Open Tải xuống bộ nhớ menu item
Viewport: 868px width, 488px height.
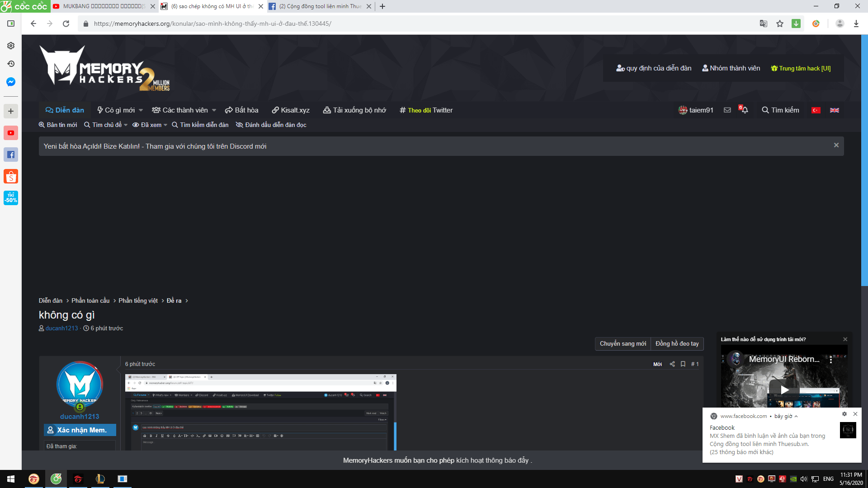(x=354, y=110)
